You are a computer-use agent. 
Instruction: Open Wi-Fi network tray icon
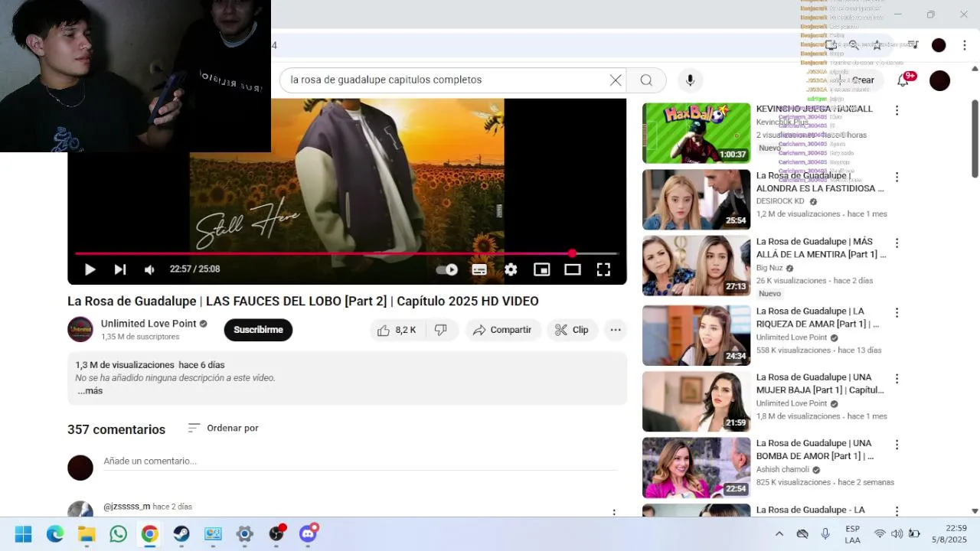click(880, 534)
